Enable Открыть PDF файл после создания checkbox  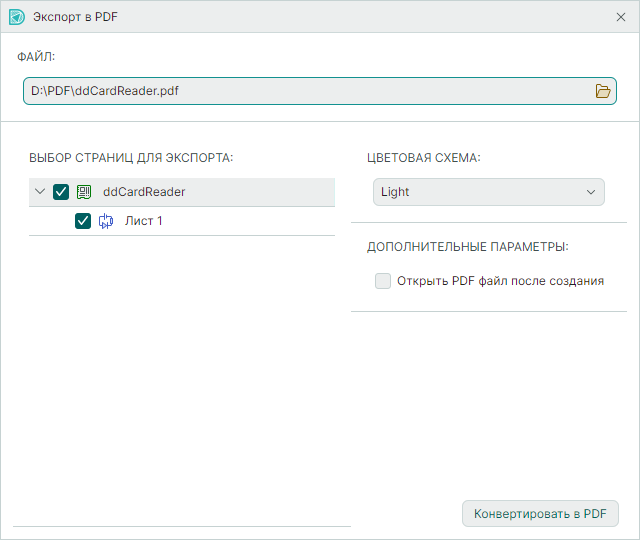pyautogui.click(x=383, y=281)
